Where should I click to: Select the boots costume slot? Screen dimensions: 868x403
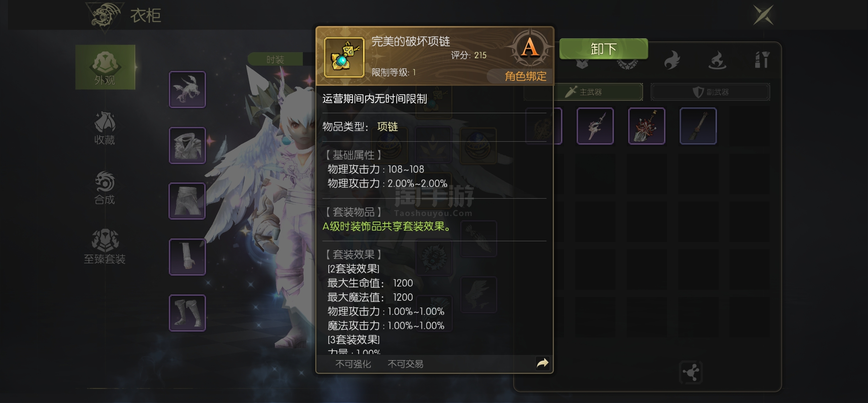pyautogui.click(x=187, y=313)
